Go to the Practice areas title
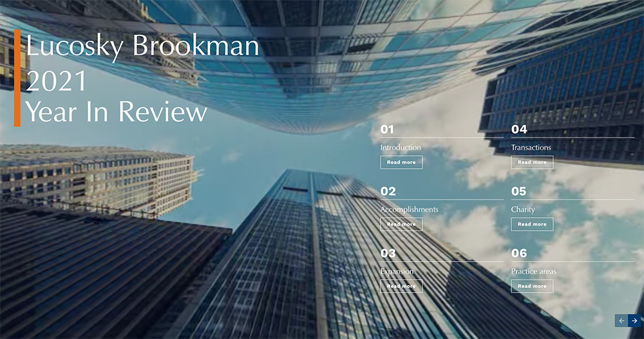The width and height of the screenshot is (644, 339). coord(534,271)
